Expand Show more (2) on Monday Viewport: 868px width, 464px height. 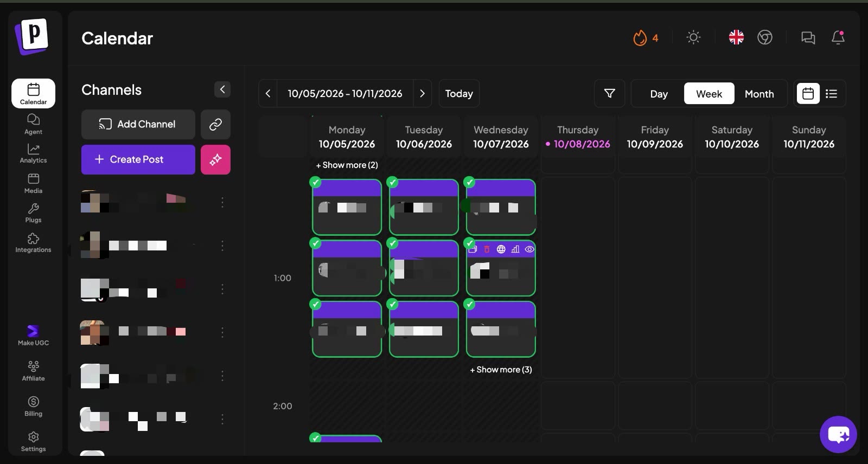(x=347, y=165)
